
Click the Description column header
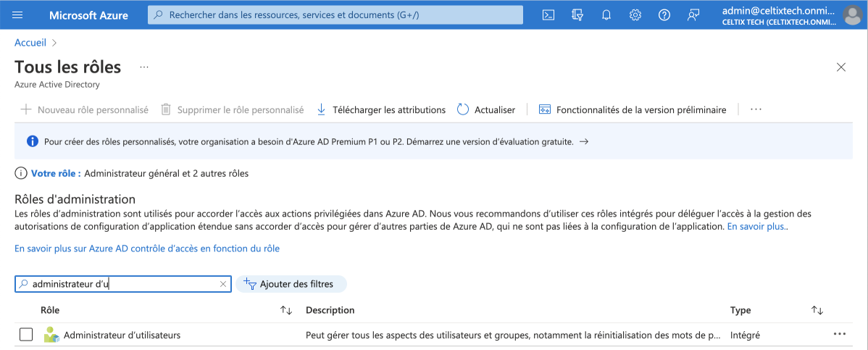tap(330, 310)
